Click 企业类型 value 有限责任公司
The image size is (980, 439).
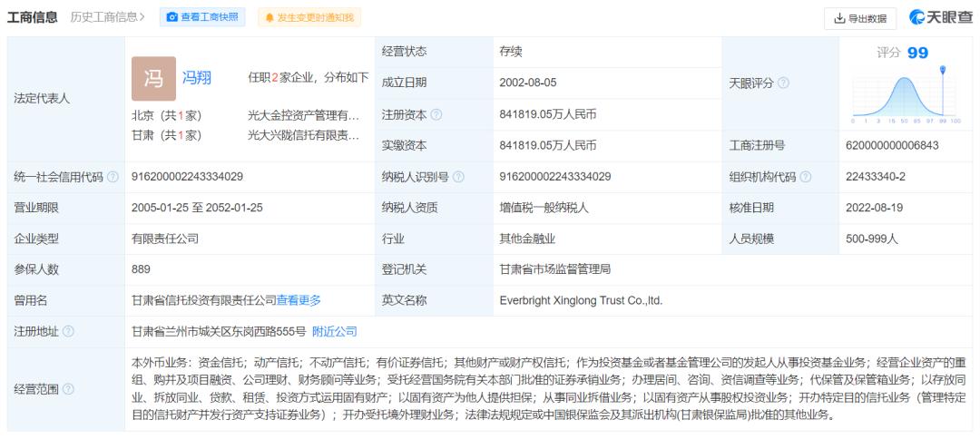[x=165, y=239]
